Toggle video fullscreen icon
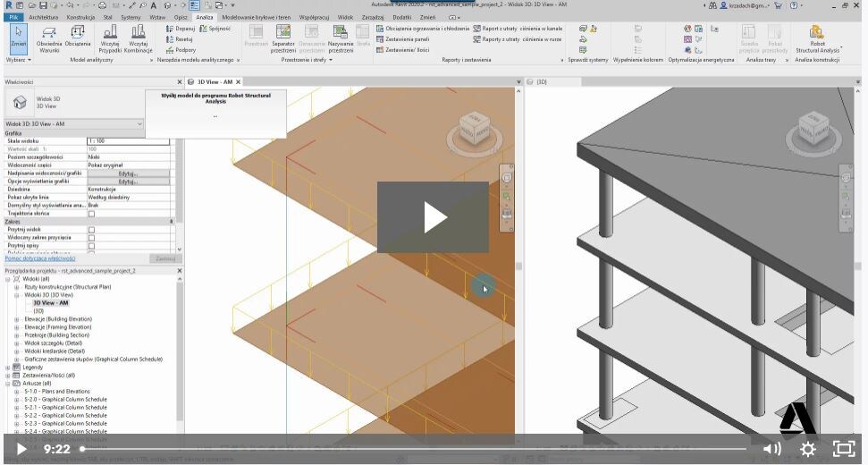The image size is (868, 465). pos(844,449)
